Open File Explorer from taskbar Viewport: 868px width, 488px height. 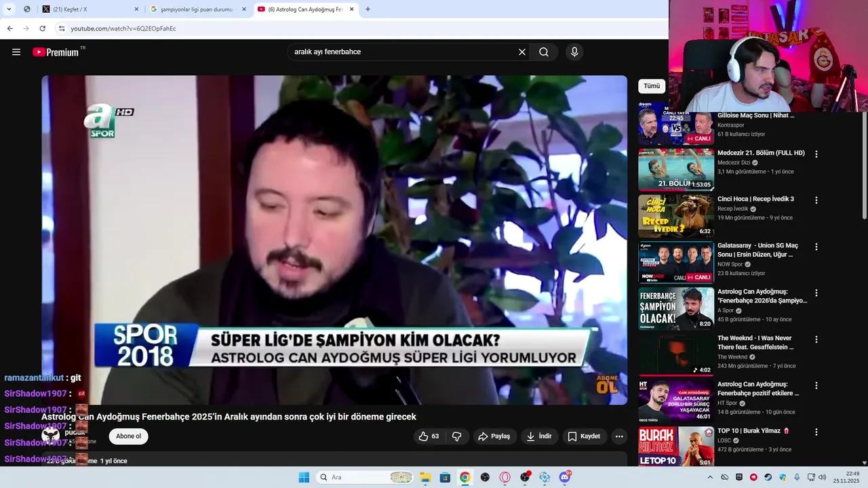pos(425,477)
